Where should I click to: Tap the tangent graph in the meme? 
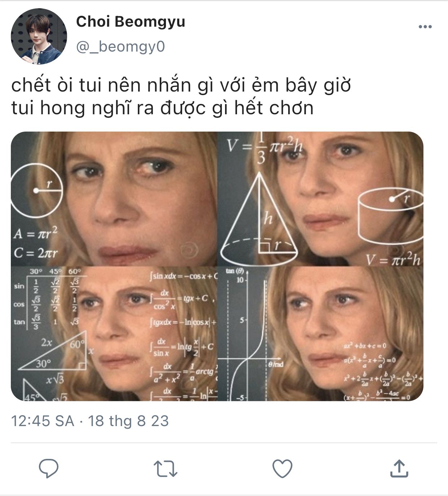click(249, 334)
